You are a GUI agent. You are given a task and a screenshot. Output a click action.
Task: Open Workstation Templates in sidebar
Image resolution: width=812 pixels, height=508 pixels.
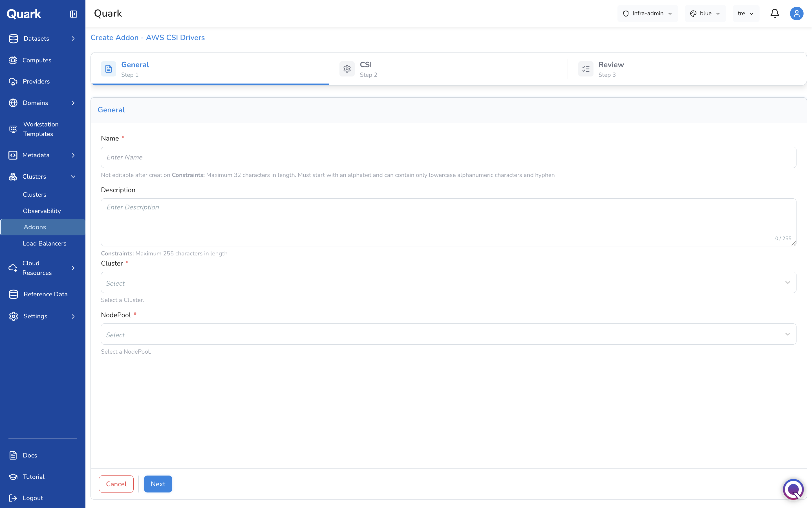click(x=41, y=129)
